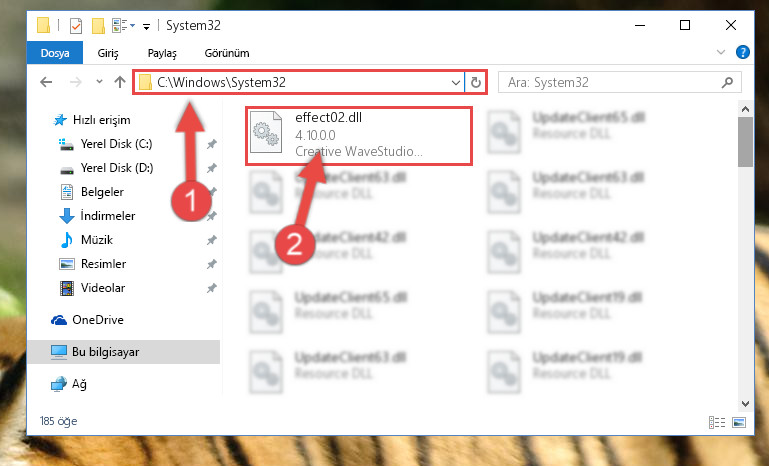Unpin Videolar via its pin icon
This screenshot has width=769, height=466.
coord(211,288)
